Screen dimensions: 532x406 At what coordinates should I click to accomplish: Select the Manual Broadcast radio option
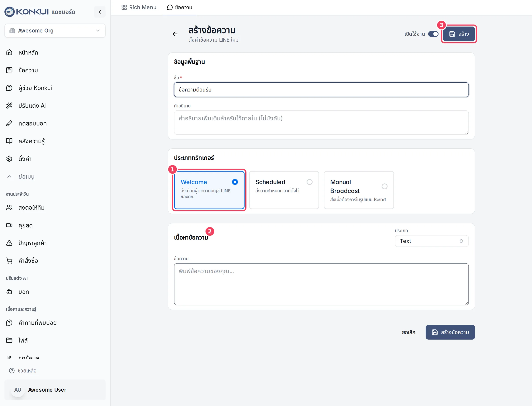385,186
